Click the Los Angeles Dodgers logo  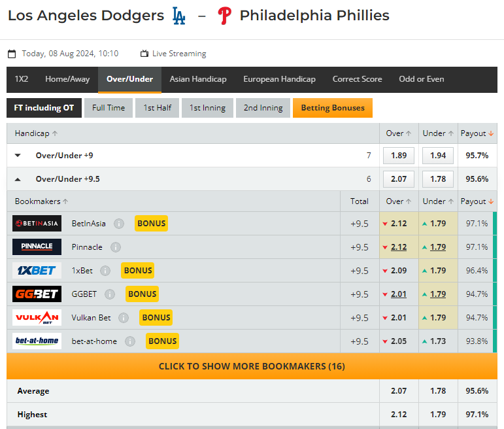coord(178,16)
